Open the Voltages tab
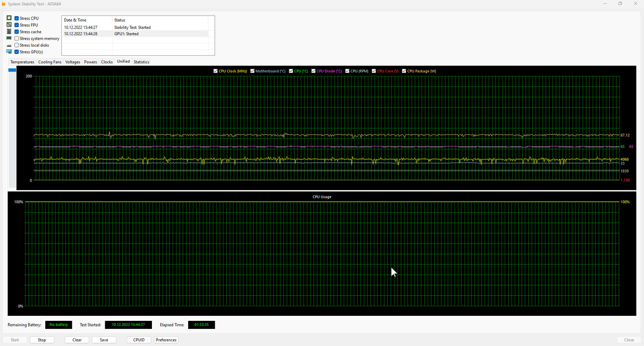This screenshot has height=346, width=644. tap(73, 62)
